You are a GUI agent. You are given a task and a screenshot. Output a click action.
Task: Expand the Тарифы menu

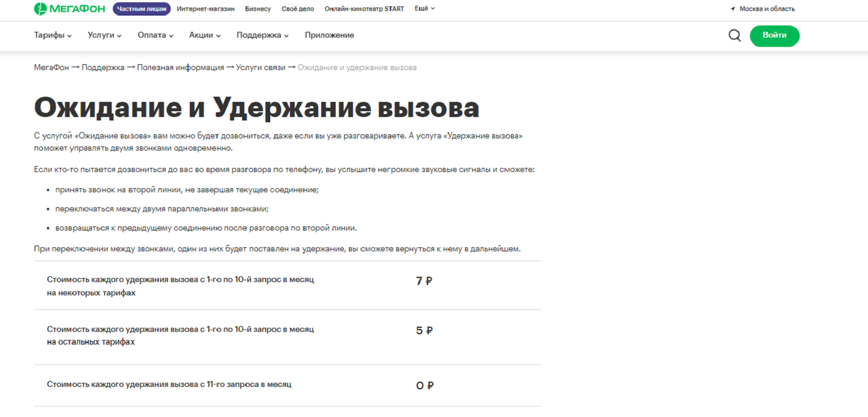click(53, 35)
